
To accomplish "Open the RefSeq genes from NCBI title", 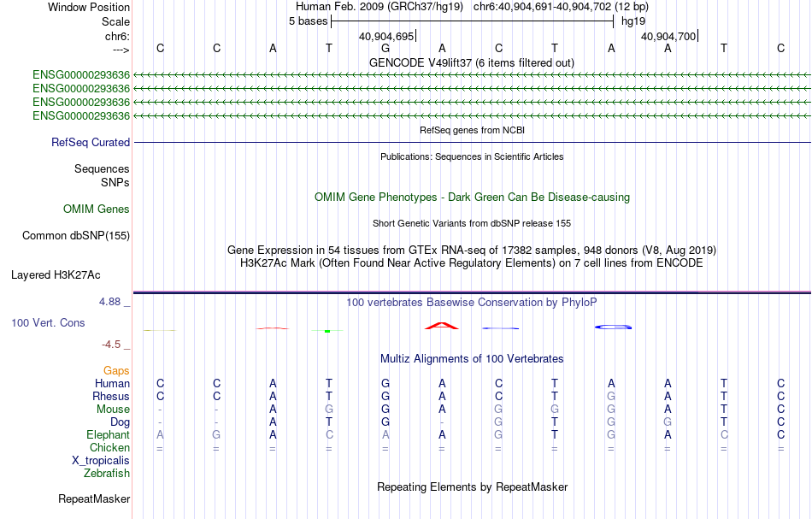I will (472, 130).
